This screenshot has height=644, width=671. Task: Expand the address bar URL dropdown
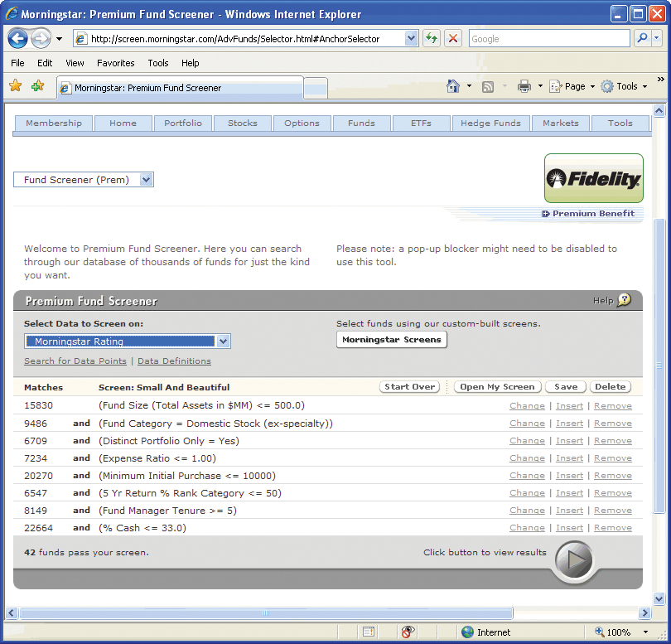click(x=412, y=38)
